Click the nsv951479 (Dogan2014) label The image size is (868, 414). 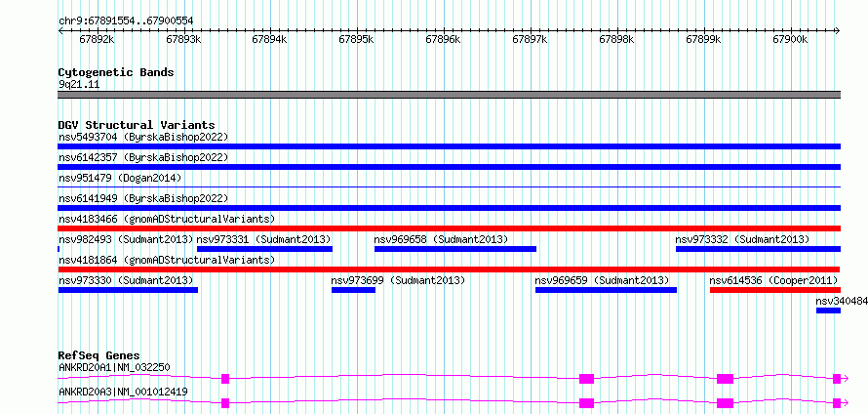click(120, 178)
